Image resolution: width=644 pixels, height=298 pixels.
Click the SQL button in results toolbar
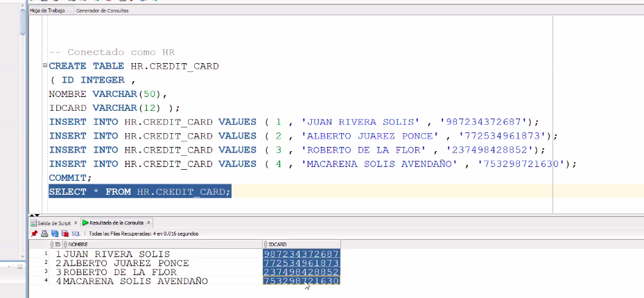pyautogui.click(x=76, y=234)
